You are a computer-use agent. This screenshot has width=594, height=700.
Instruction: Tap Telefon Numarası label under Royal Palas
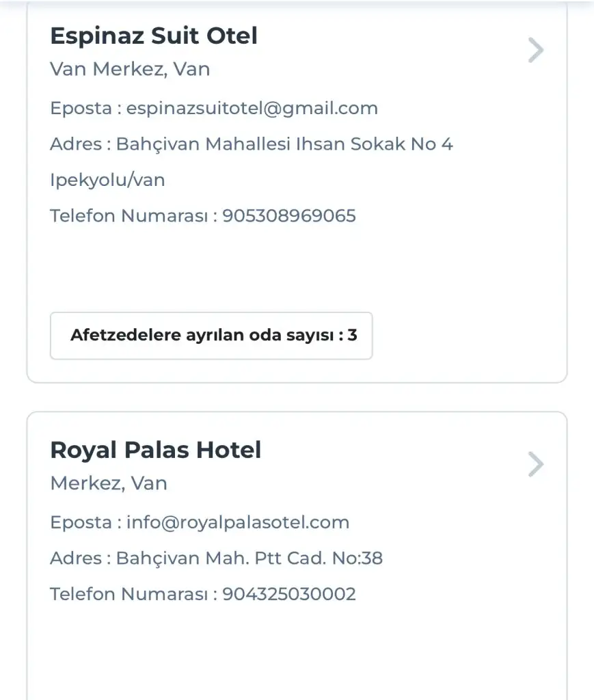click(x=129, y=594)
